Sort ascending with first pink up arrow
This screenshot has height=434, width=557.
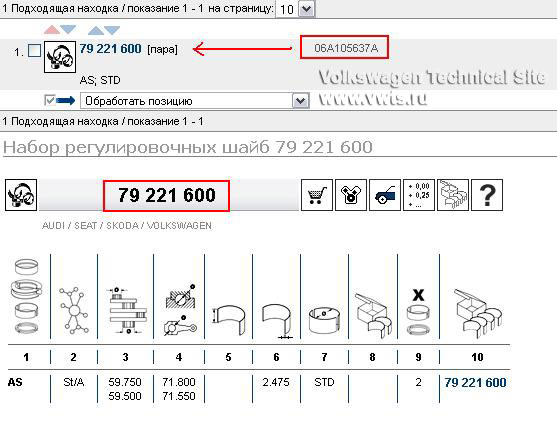tap(52, 30)
